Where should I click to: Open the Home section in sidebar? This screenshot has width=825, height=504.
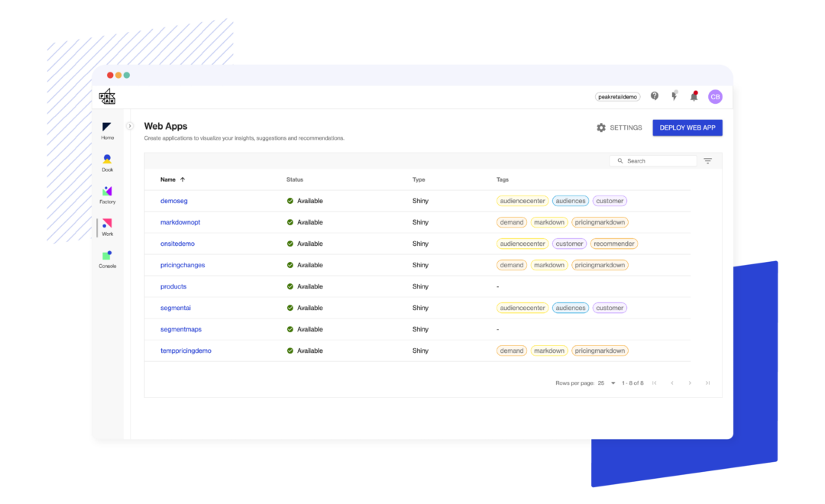[107, 130]
